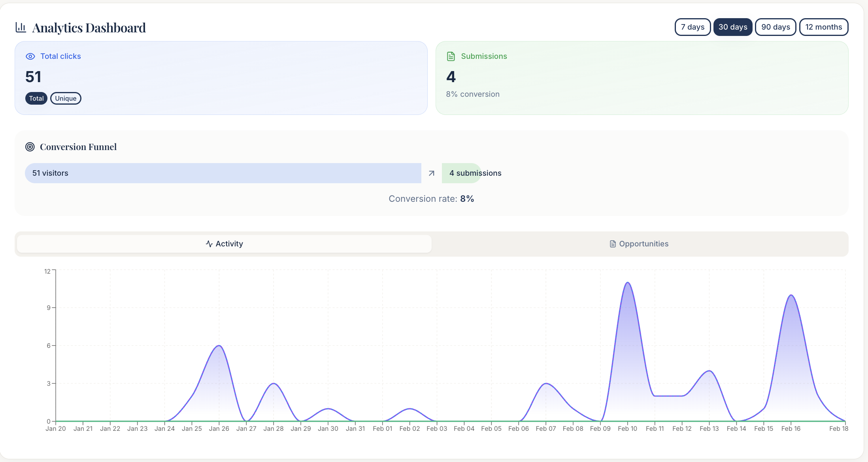
Task: Click the document icon on the Opportunities tab
Action: coord(613,244)
